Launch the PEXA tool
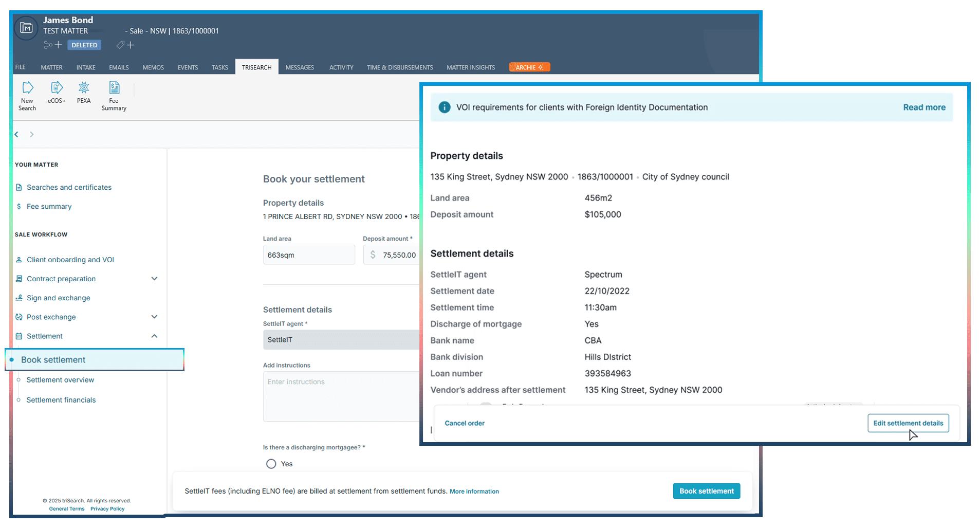The height and width of the screenshot is (527, 980). pyautogui.click(x=84, y=93)
